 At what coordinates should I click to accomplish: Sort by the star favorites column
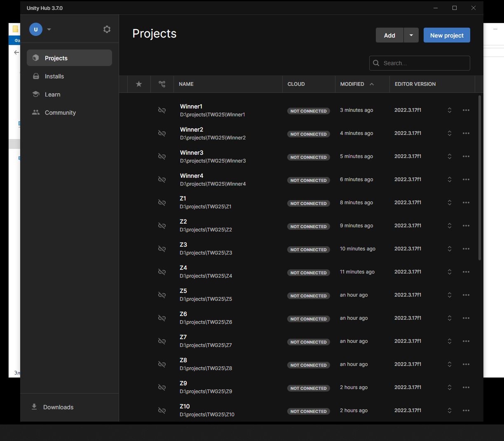pos(139,84)
